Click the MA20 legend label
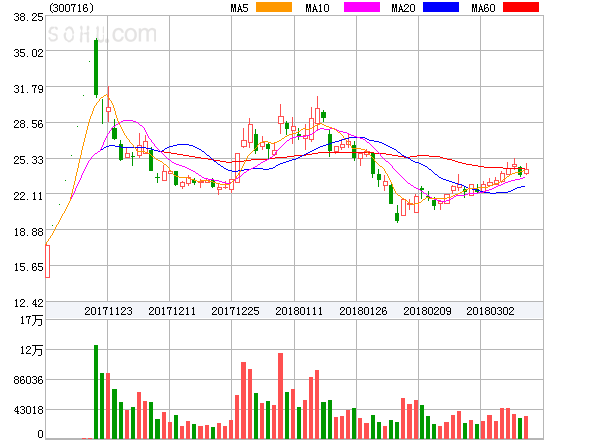The width and height of the screenshot is (600, 440). (x=403, y=8)
